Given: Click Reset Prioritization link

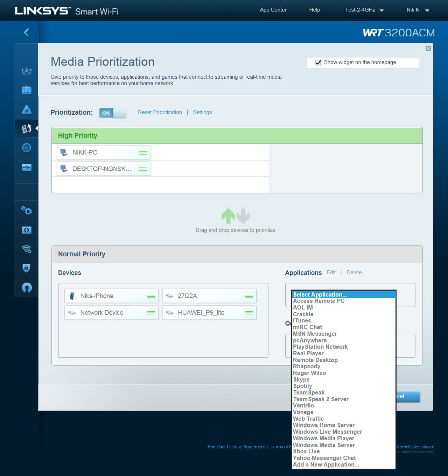Looking at the screenshot, I should (x=160, y=112).
